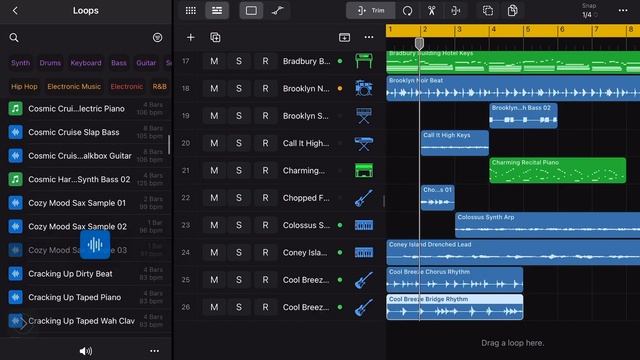Open the Snap 1/4 value dropdown
The height and width of the screenshot is (360, 640).
coord(589,15)
